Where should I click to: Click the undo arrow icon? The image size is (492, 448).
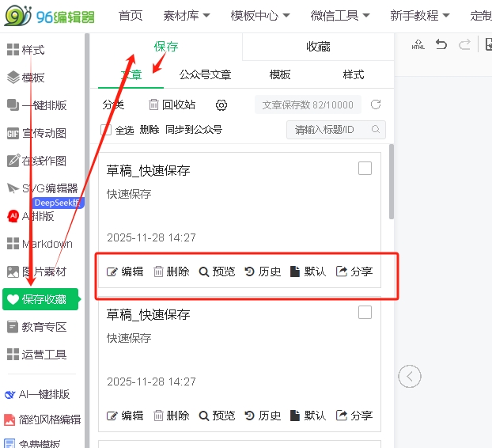441,45
